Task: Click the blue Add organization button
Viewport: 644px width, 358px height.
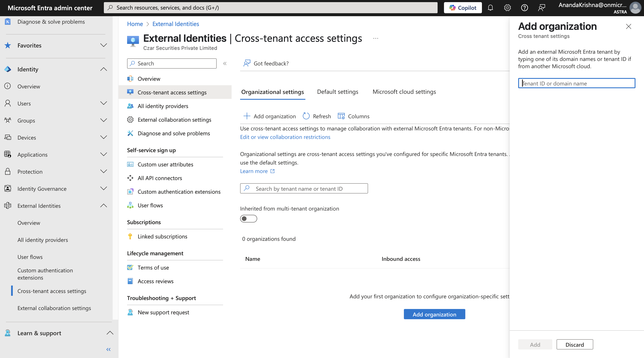Action: pos(435,314)
